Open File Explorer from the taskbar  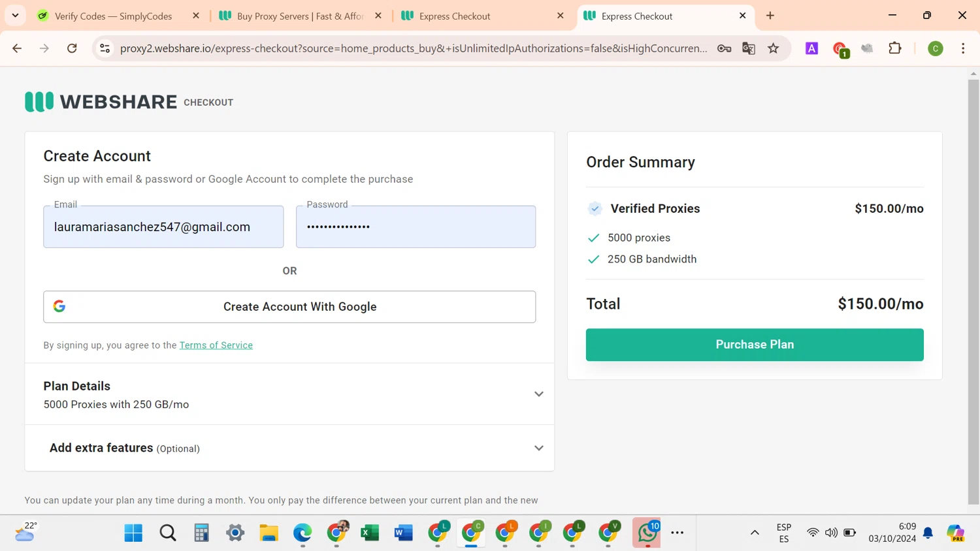coord(269,533)
